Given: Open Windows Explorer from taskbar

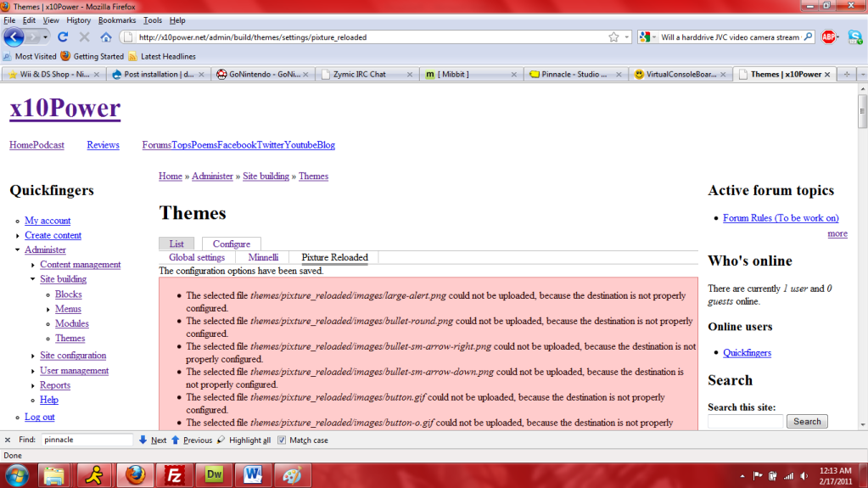Looking at the screenshot, I should coord(53,476).
